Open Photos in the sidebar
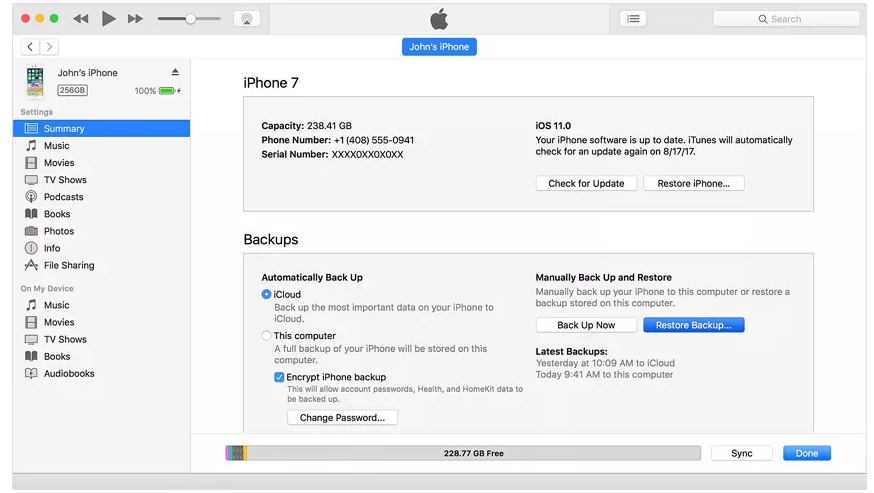874x493 pixels. click(x=101, y=231)
